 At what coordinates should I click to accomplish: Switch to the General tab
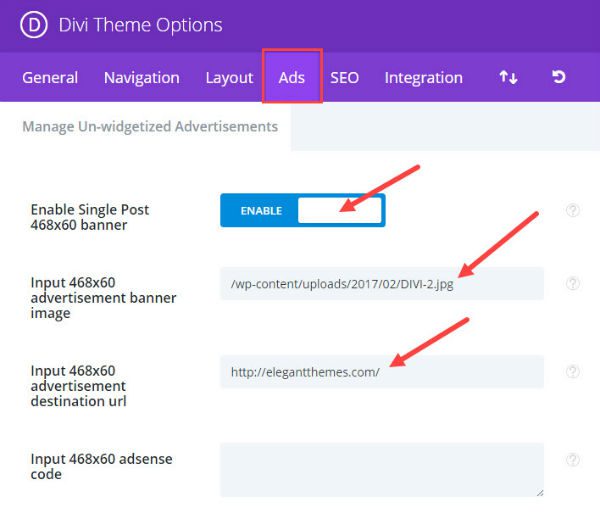[50, 77]
